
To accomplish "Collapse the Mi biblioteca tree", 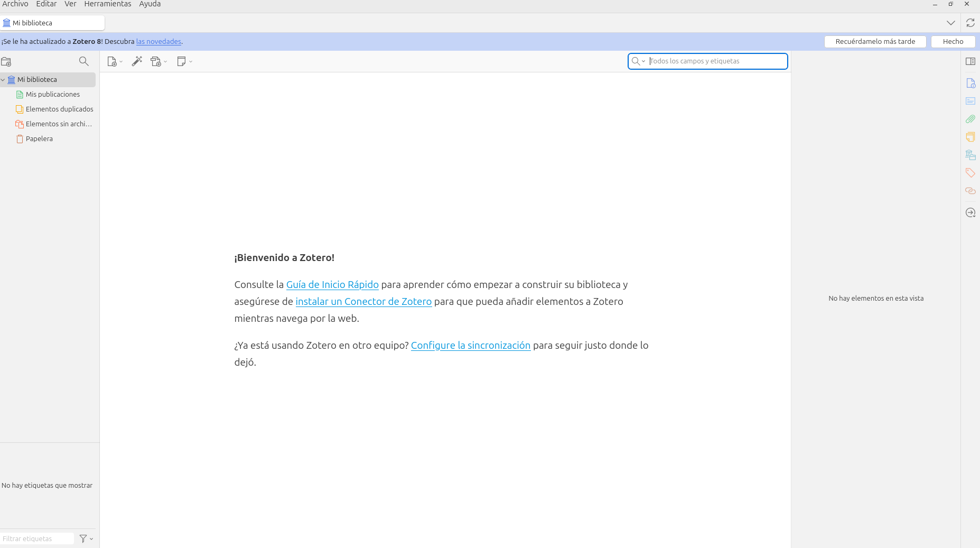I will 3,80.
